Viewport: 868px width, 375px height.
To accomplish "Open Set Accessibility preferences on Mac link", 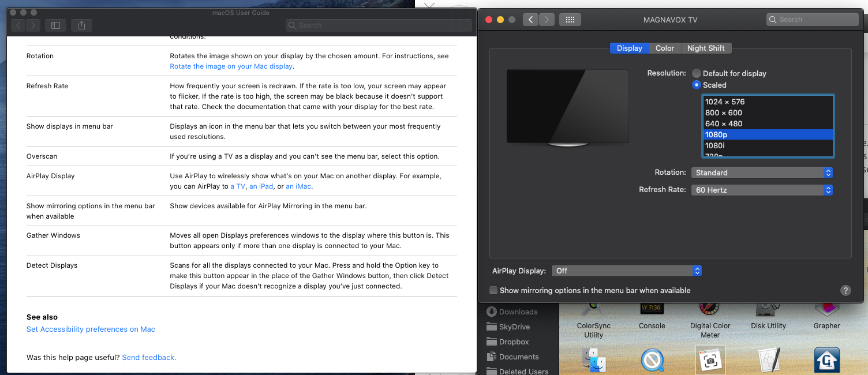I will coord(90,329).
